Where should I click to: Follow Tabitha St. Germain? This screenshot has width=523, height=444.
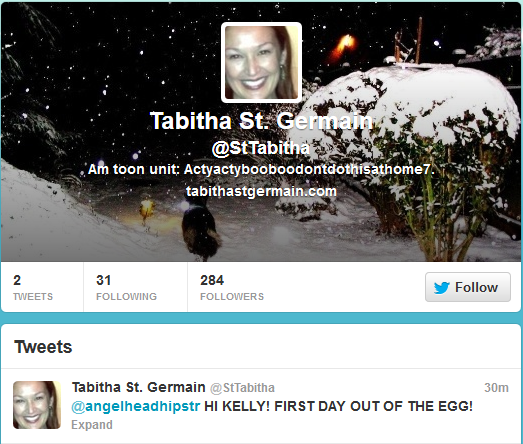468,287
